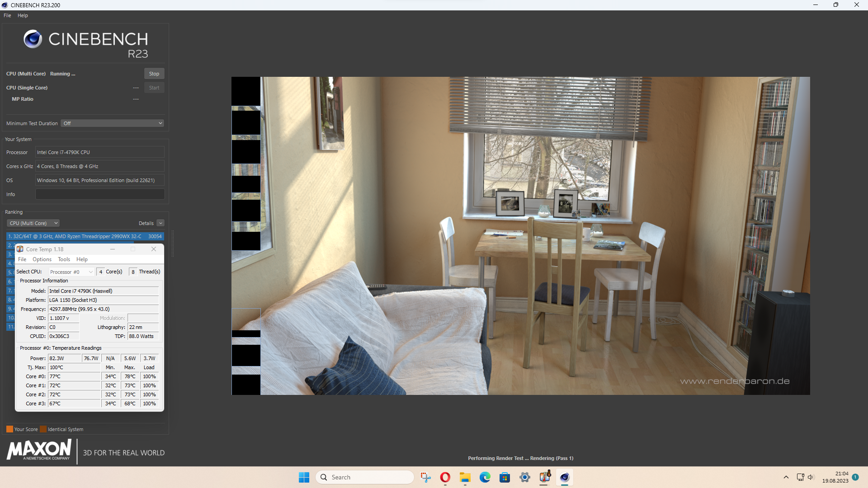Click the network tray icon
868x488 pixels.
800,477
